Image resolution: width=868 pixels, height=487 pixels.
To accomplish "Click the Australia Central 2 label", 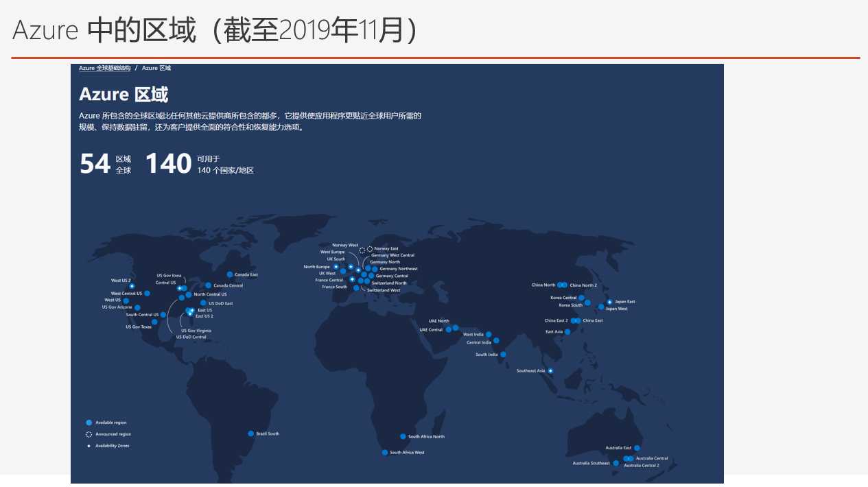I will coord(642,465).
